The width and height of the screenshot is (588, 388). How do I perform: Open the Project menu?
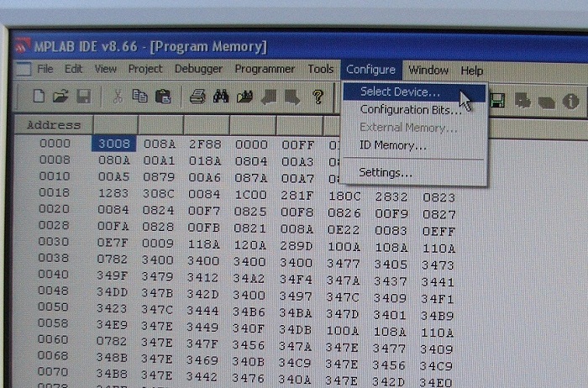coord(145,69)
